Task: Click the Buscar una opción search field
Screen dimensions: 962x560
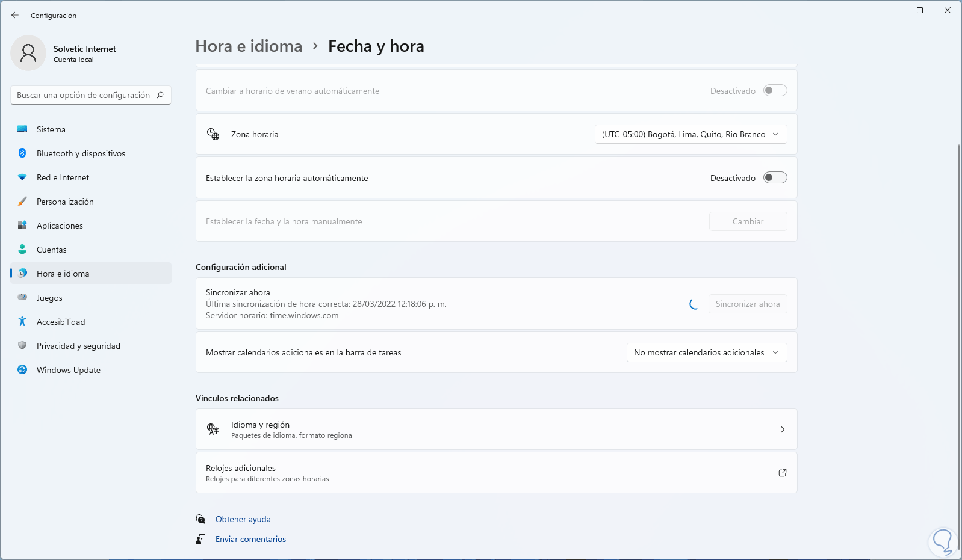Action: pos(83,95)
